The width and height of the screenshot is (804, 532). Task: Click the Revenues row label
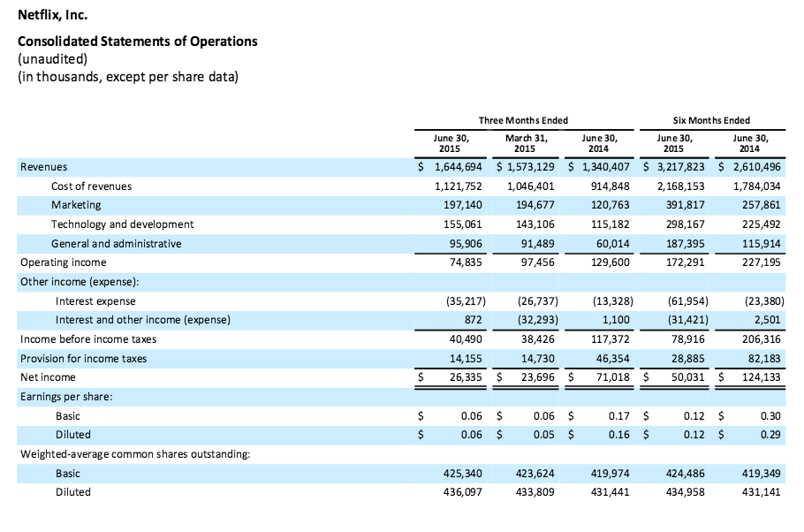pyautogui.click(x=44, y=166)
